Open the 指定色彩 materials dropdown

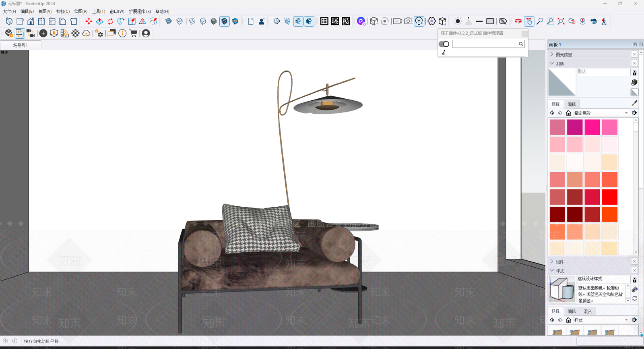point(601,113)
